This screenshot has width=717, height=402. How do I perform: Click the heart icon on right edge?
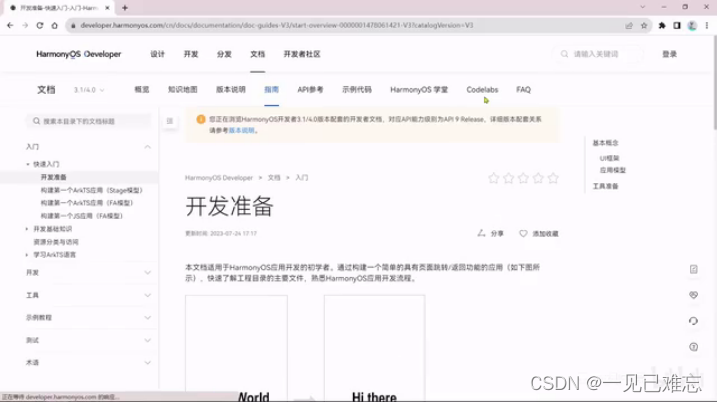(x=694, y=295)
